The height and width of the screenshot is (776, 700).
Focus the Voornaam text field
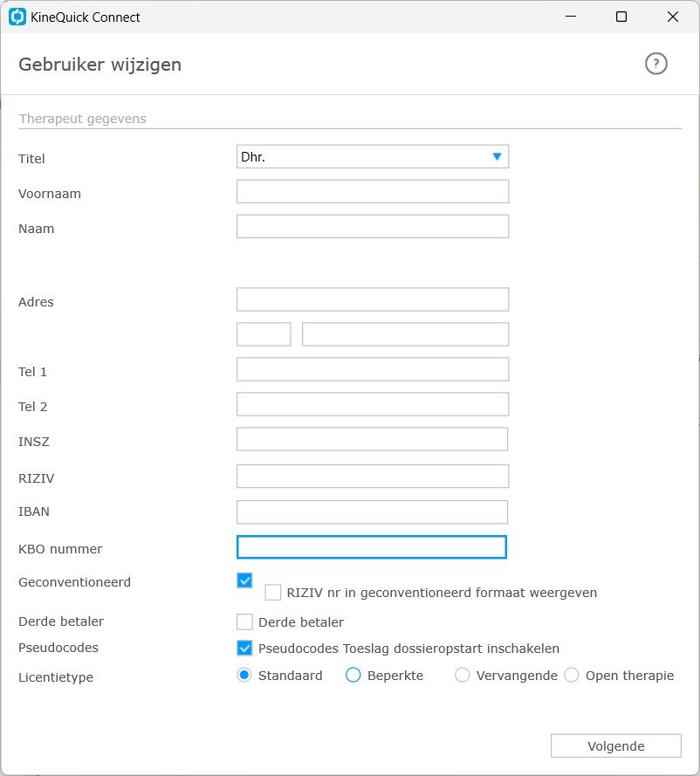coord(373,191)
